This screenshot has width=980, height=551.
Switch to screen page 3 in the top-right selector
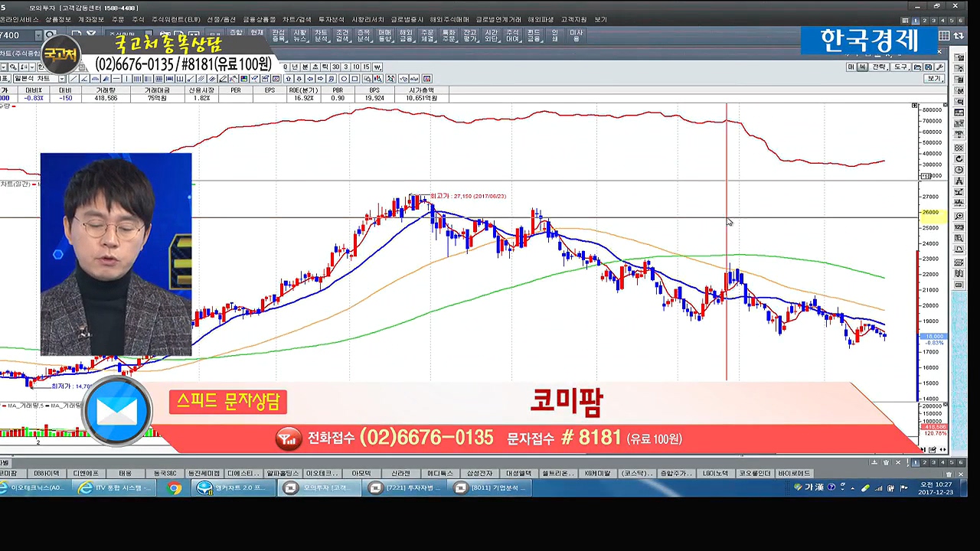[933, 21]
